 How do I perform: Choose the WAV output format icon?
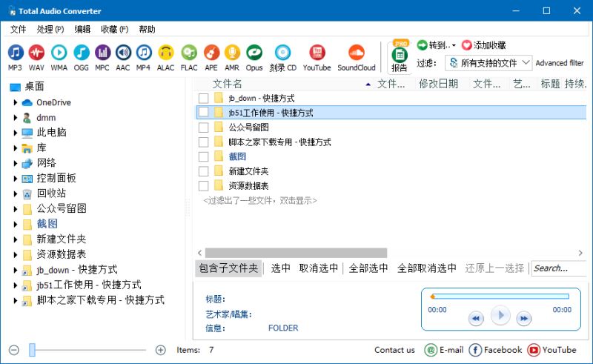[36, 53]
